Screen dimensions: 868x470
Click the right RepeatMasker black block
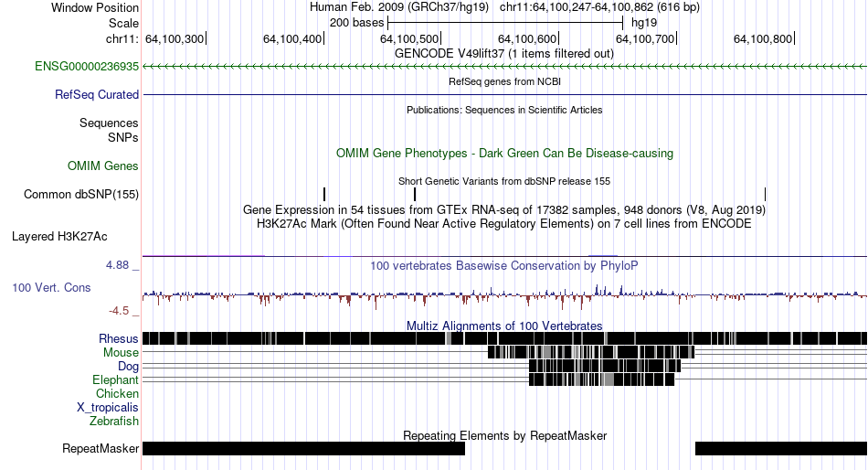point(781,448)
